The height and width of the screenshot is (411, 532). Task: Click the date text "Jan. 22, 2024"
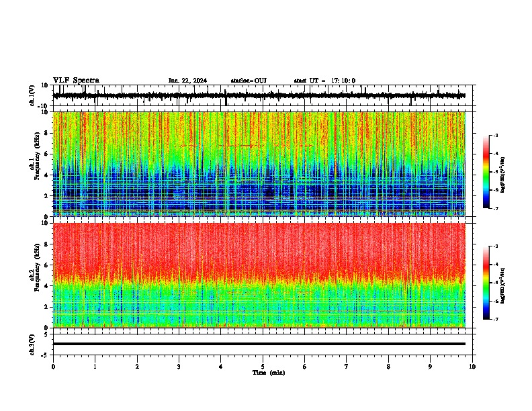point(187,81)
